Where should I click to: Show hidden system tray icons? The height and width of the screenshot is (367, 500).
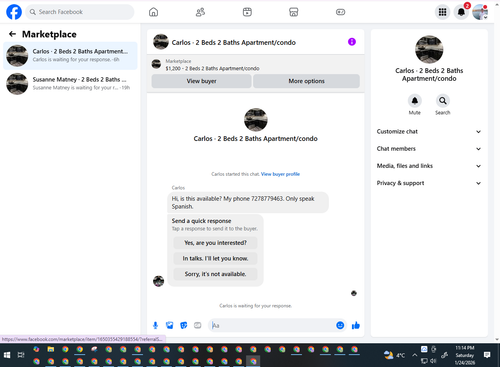(x=414, y=355)
